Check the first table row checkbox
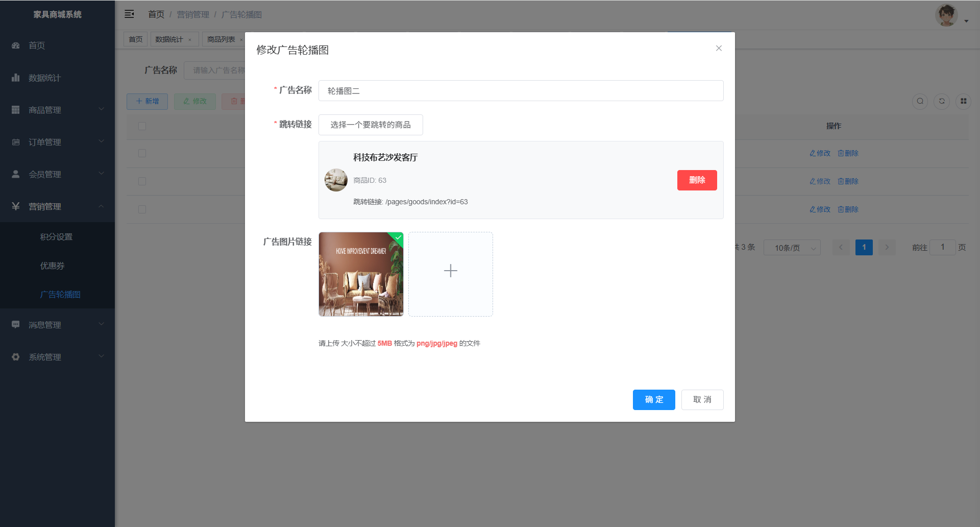 pos(142,153)
